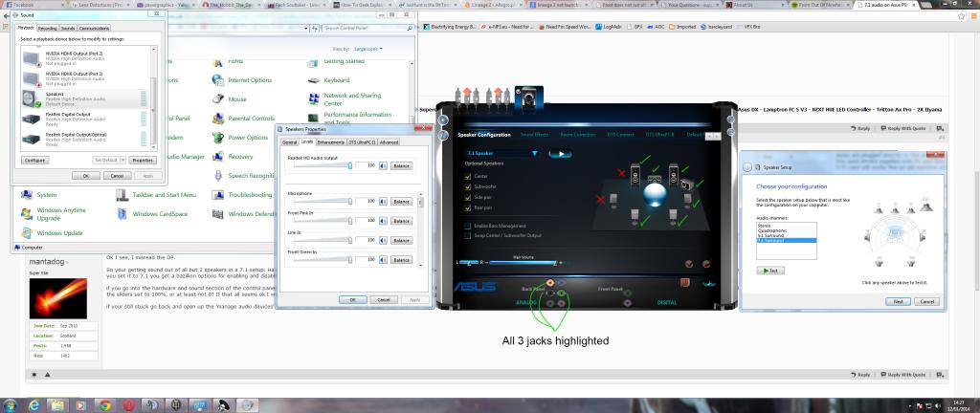
Task: Select 5.1 Surround in Audio channels list
Action: pyautogui.click(x=787, y=235)
